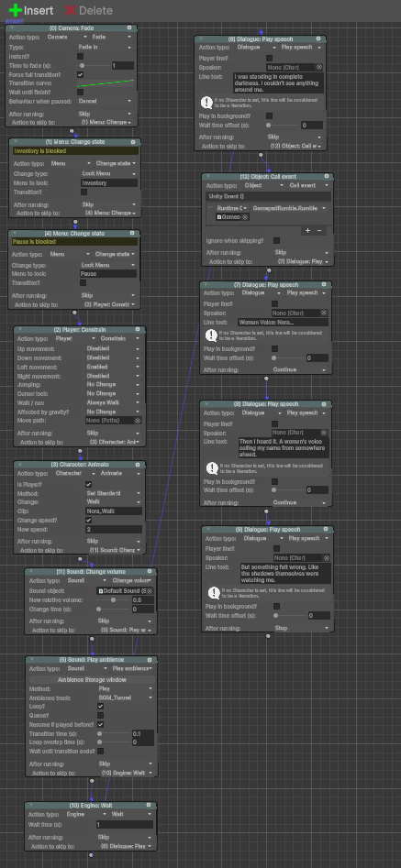Uncheck Loop? in Play ambience node
Image resolution: width=401 pixels, height=868 pixels.
click(x=100, y=707)
